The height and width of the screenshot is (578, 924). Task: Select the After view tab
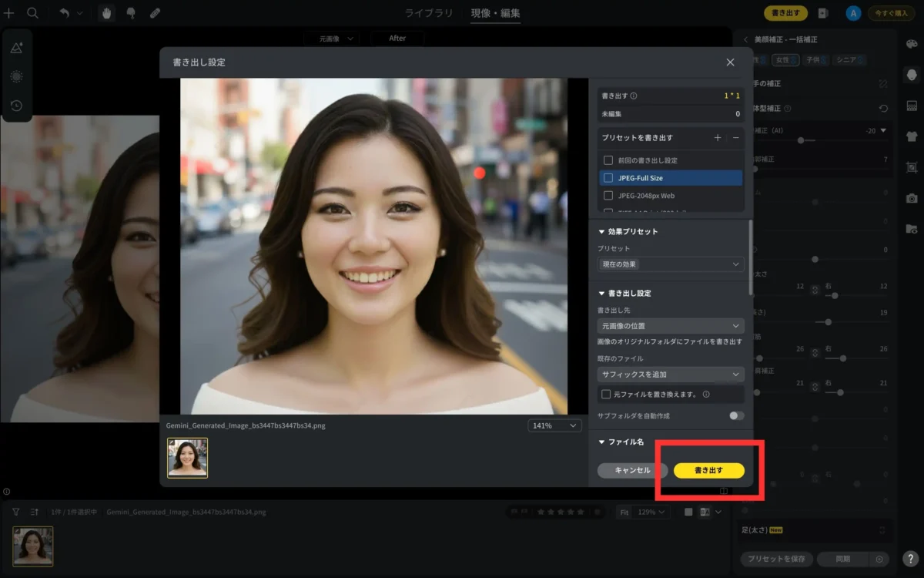pyautogui.click(x=397, y=39)
